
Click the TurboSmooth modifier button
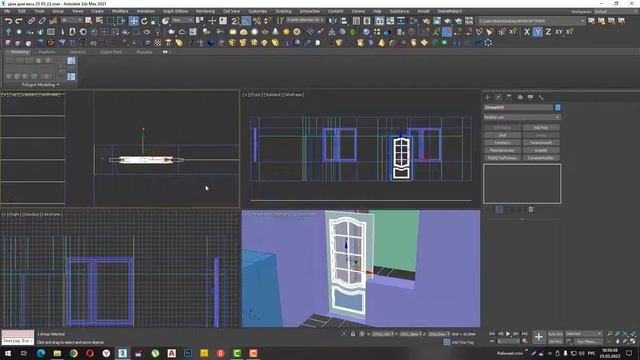pos(541,143)
